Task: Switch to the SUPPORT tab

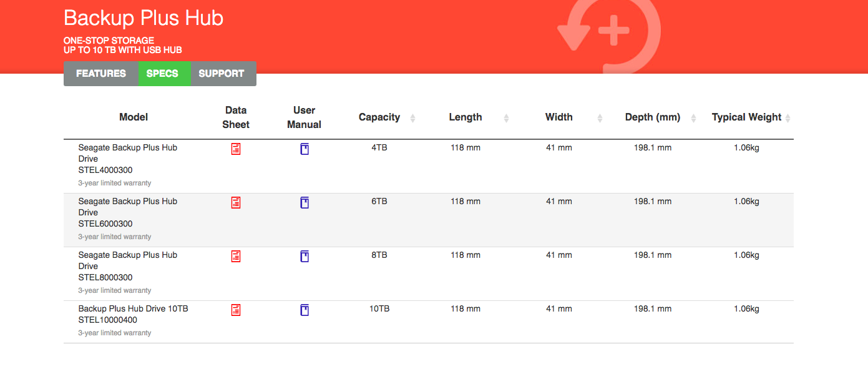Action: (x=222, y=74)
